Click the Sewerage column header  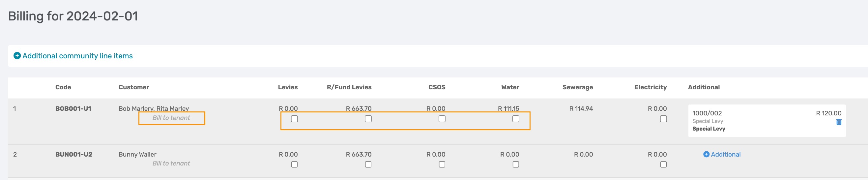[578, 87]
